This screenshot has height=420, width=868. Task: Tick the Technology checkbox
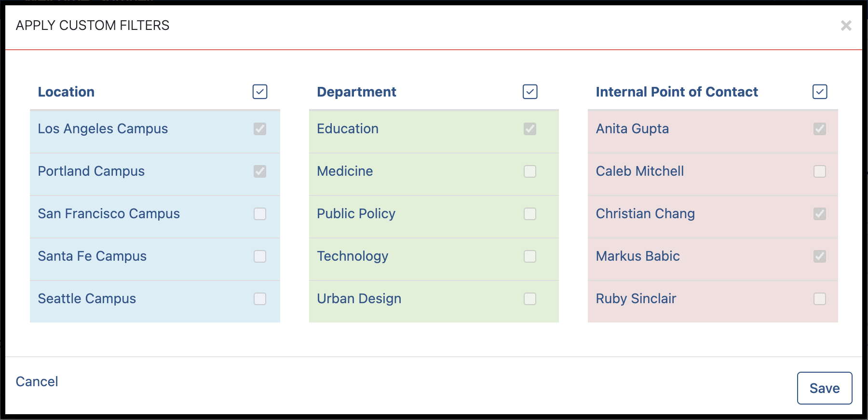pyautogui.click(x=530, y=256)
